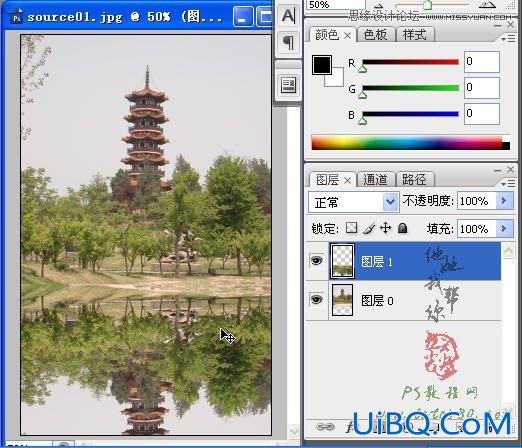Click the foreground color black swatch

[x=322, y=65]
